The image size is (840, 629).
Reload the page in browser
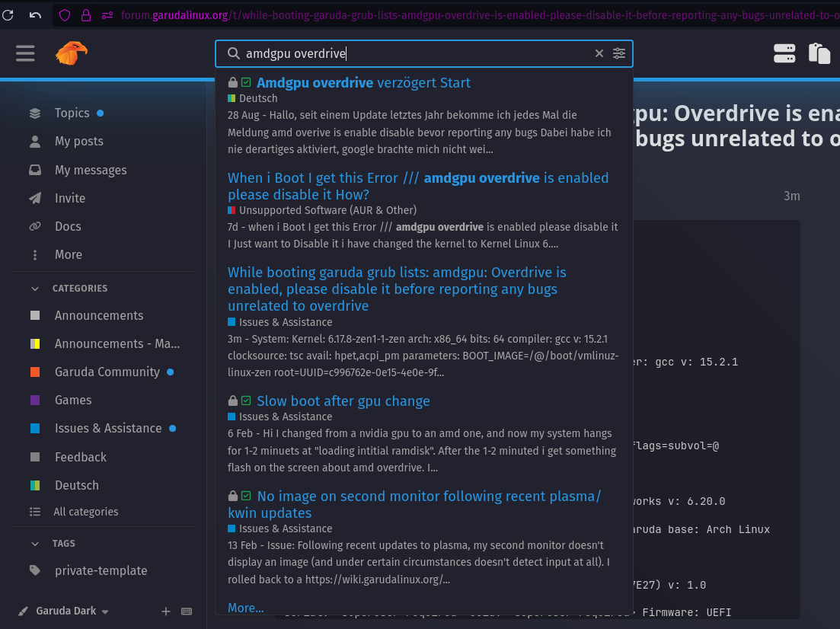tap(8, 14)
